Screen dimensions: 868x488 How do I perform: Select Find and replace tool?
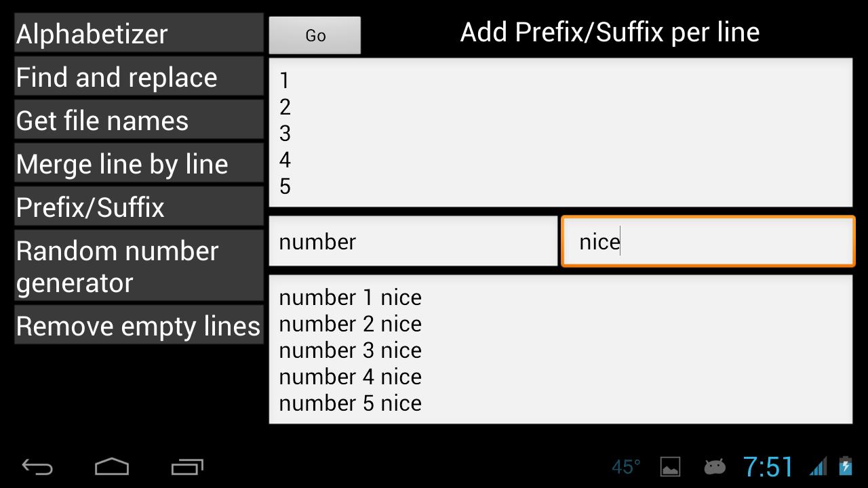138,77
